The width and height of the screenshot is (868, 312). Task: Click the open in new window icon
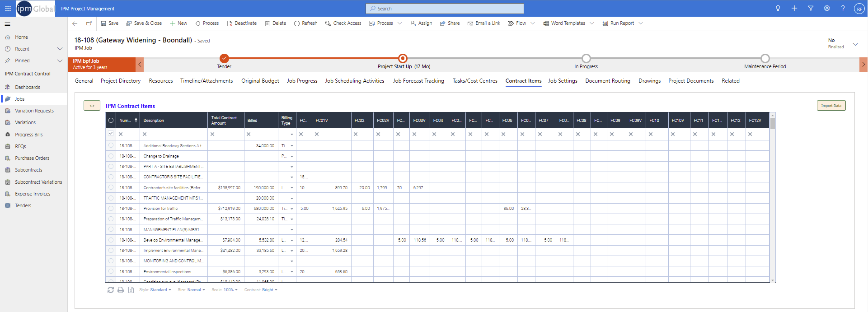coord(89,23)
